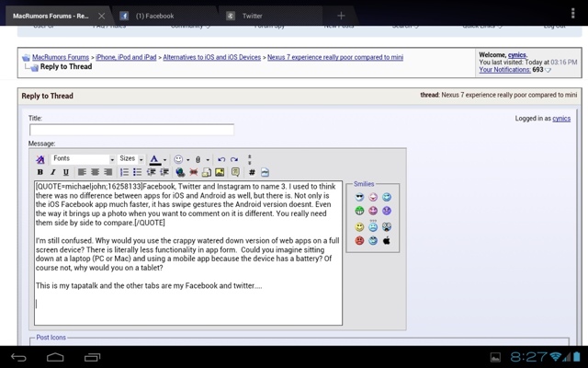Click the Wrap Quote tags icon
The width and height of the screenshot is (588, 368).
[x=235, y=172]
